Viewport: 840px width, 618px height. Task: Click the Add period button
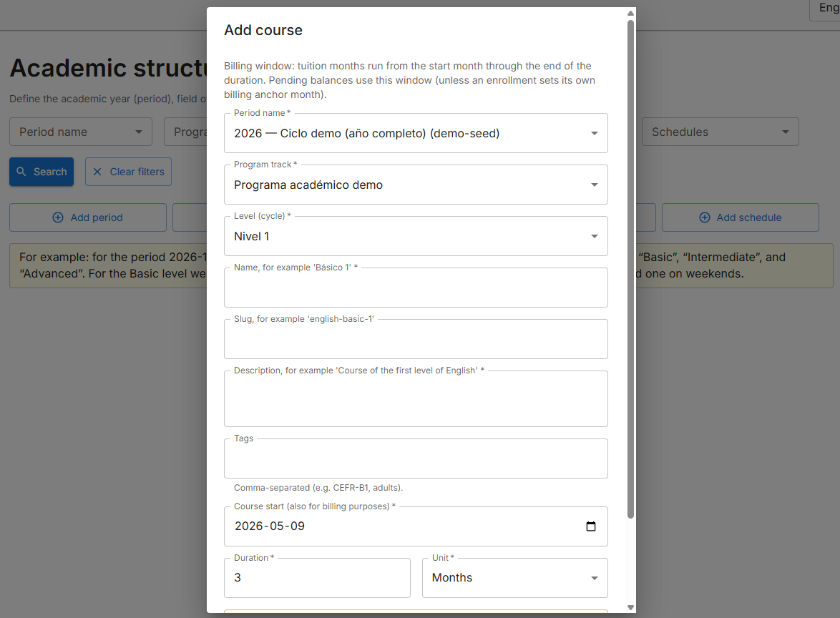coord(88,217)
